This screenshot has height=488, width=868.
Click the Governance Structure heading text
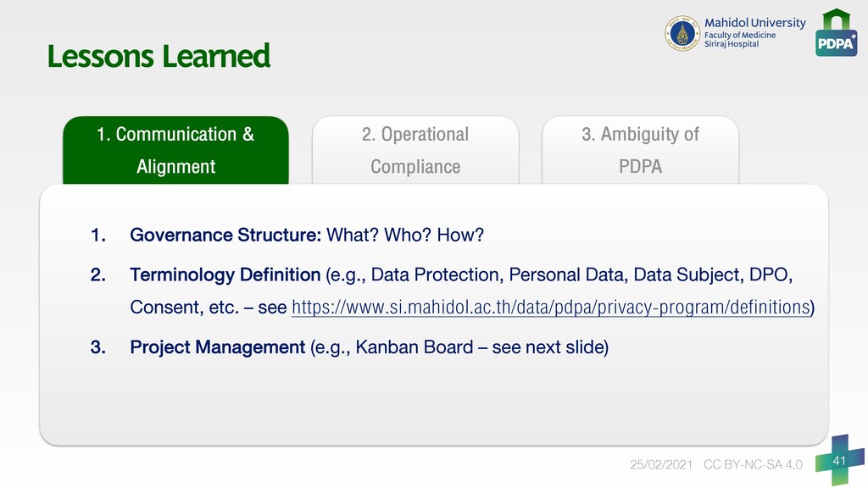coord(225,236)
